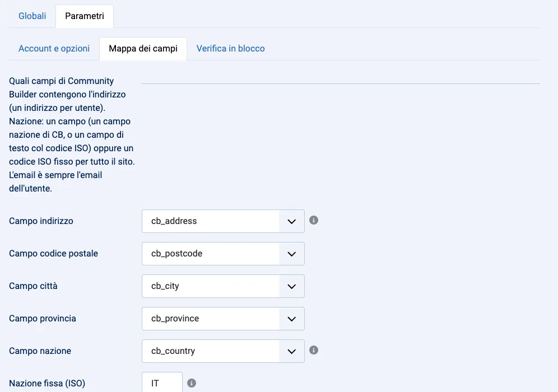Click the Campo città label
Image resolution: width=558 pixels, height=392 pixels.
[x=33, y=286]
